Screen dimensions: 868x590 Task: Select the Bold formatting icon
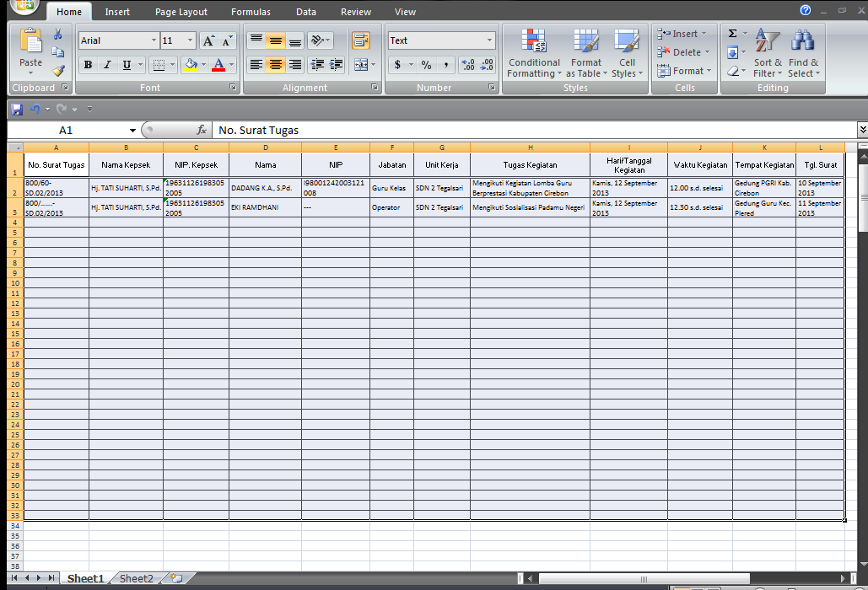(88, 64)
